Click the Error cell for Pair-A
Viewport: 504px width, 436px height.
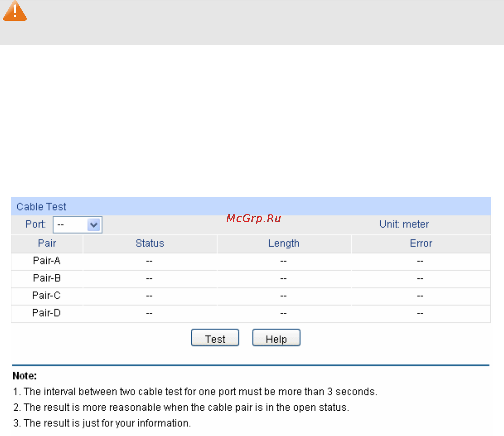pyautogui.click(x=421, y=261)
